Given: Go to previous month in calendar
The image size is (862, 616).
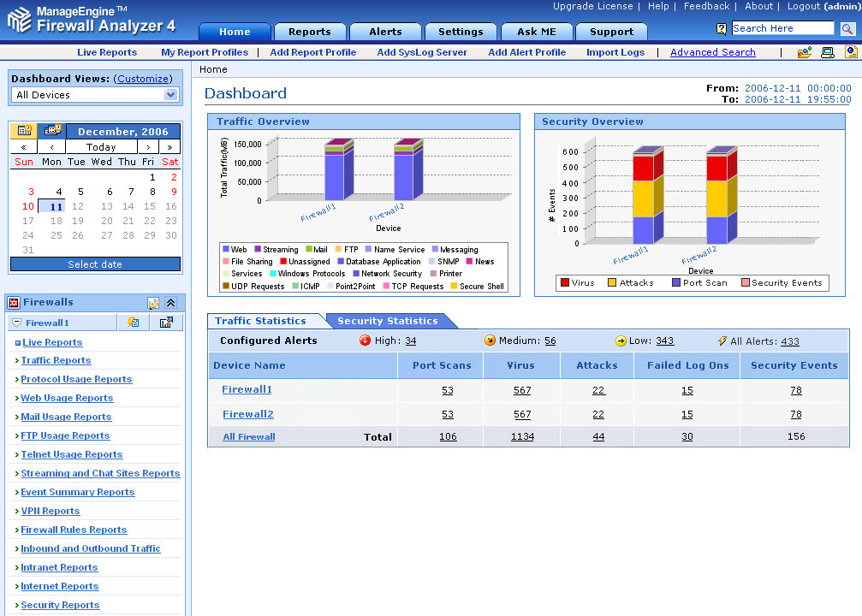Looking at the screenshot, I should point(51,147).
